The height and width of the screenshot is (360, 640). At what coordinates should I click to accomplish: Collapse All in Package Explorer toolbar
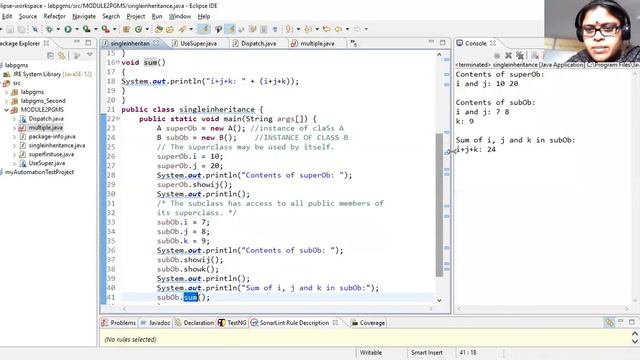[x=50, y=55]
